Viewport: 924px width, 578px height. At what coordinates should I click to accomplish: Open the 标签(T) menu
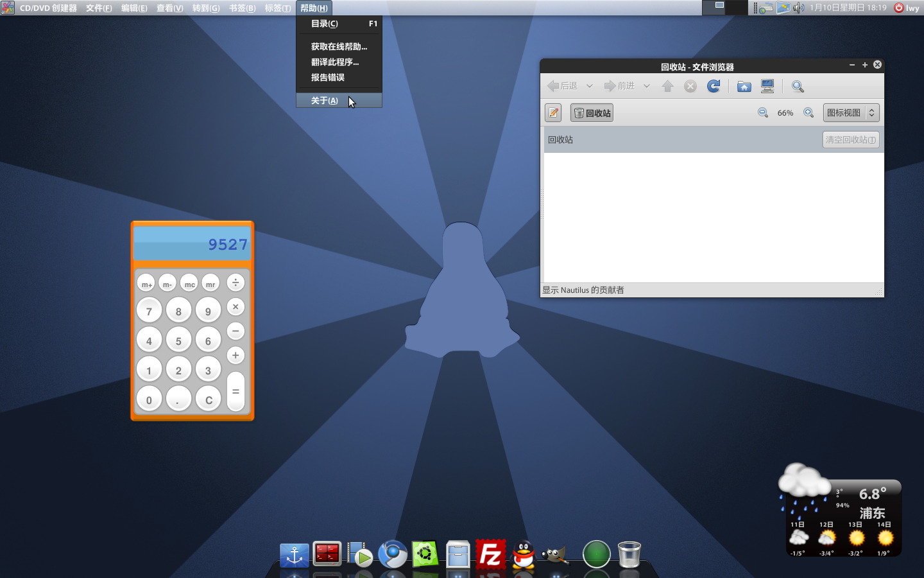click(x=278, y=8)
